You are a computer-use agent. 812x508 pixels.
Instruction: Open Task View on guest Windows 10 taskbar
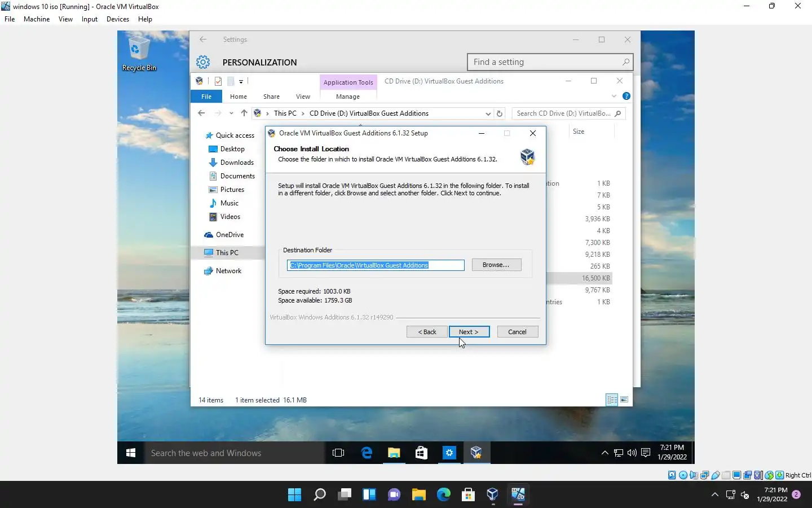pyautogui.click(x=338, y=453)
